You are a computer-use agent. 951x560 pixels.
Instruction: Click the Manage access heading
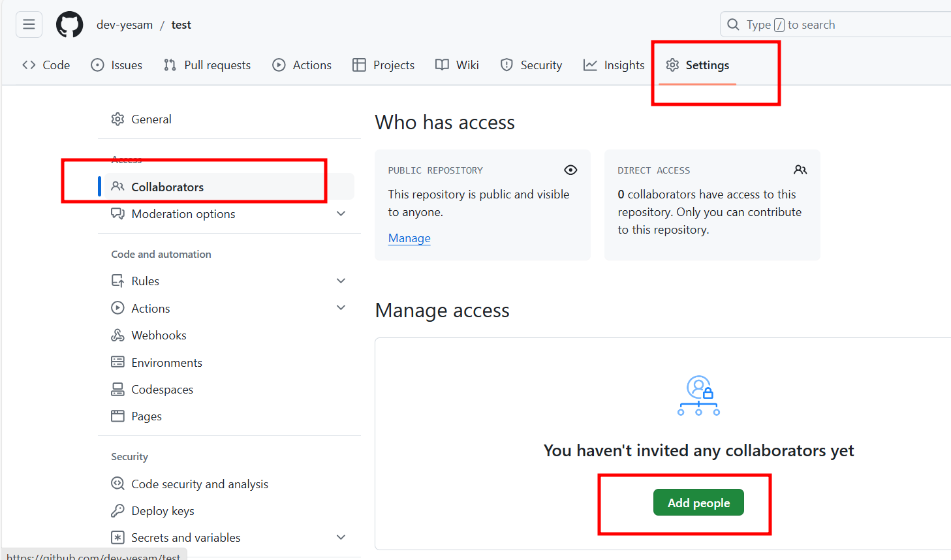pos(442,311)
